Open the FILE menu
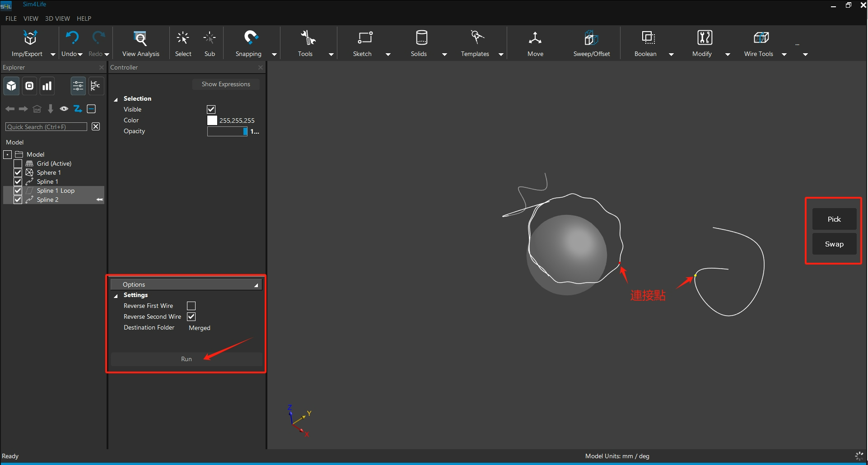 coord(11,19)
